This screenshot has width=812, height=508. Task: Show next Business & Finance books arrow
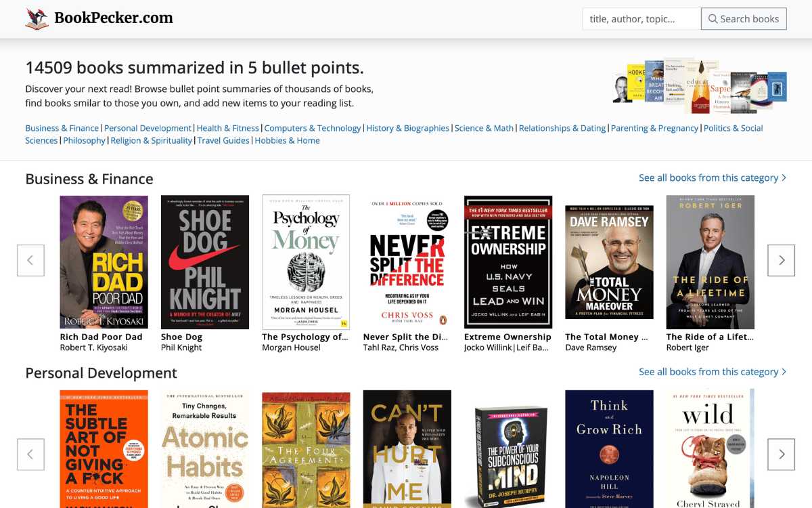click(781, 260)
